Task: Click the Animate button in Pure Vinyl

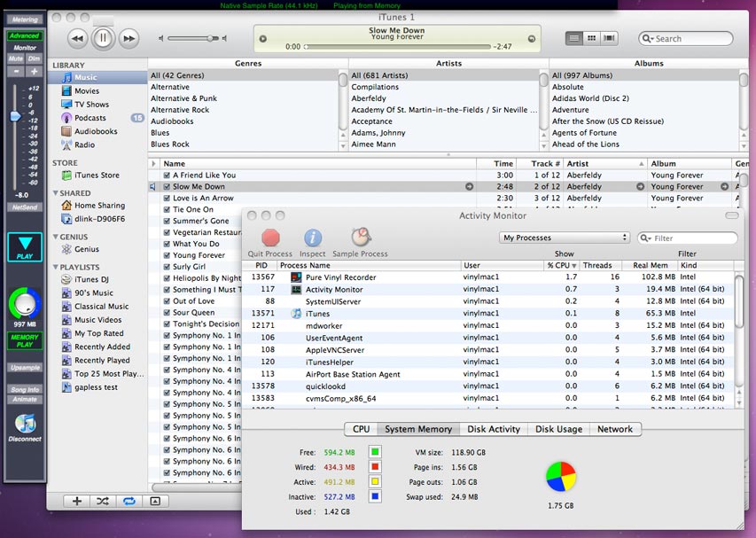Action: 25,399
